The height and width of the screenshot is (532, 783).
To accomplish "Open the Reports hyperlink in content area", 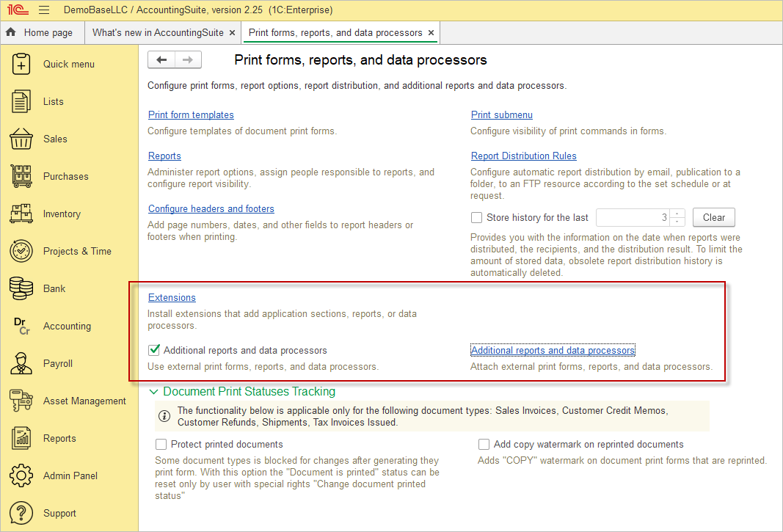I will tap(164, 156).
